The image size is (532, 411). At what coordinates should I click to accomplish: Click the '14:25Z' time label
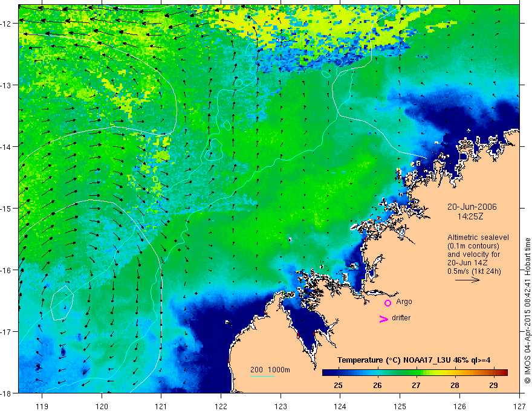coord(470,216)
